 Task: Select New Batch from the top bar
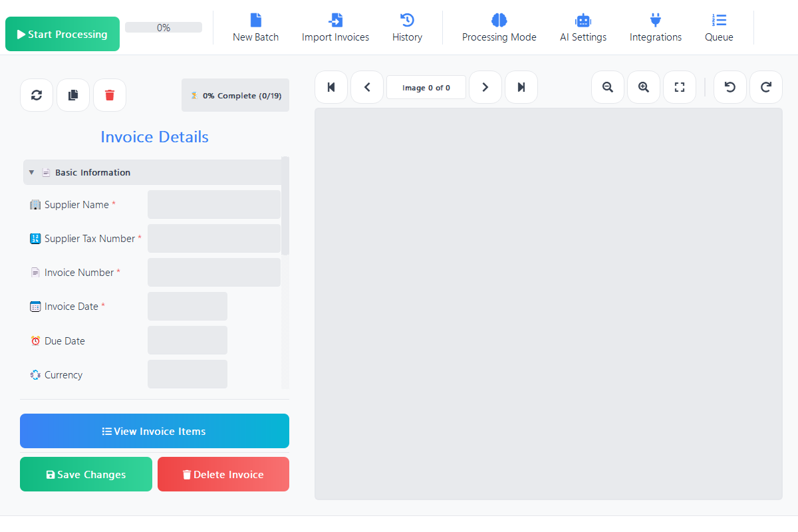pyautogui.click(x=255, y=27)
